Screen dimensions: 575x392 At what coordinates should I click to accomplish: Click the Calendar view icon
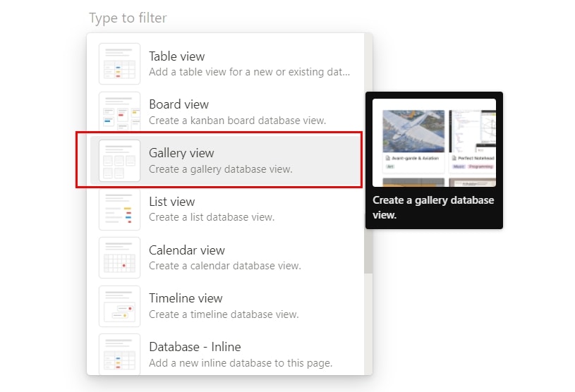(119, 257)
